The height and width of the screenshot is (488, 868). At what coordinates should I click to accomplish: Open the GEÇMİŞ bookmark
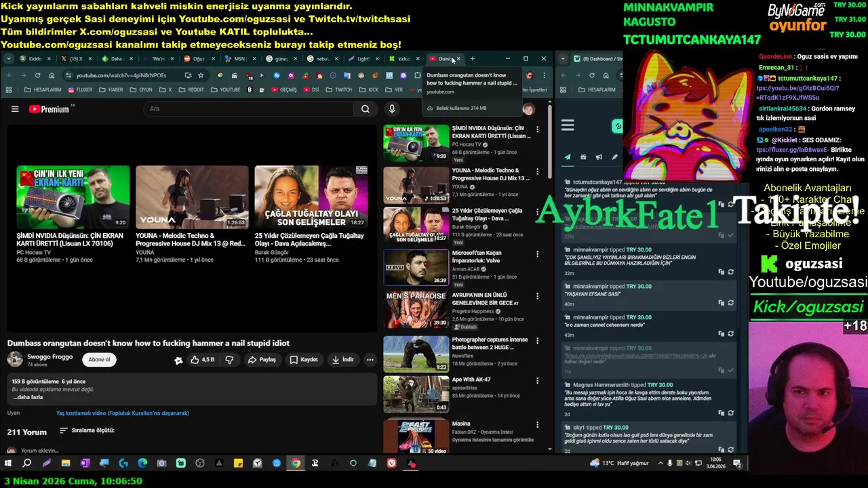[x=283, y=89]
